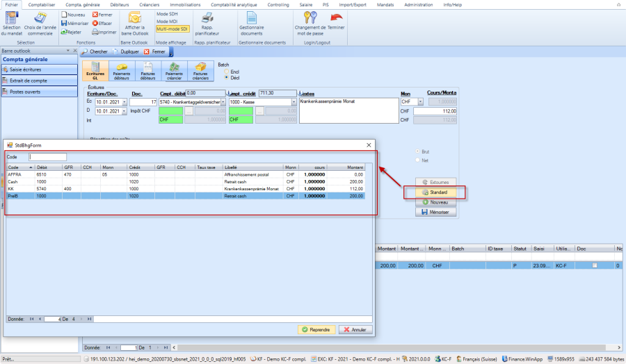Select the Factures créanciers icon button
Screen dimensions: 626x364
pos(200,71)
